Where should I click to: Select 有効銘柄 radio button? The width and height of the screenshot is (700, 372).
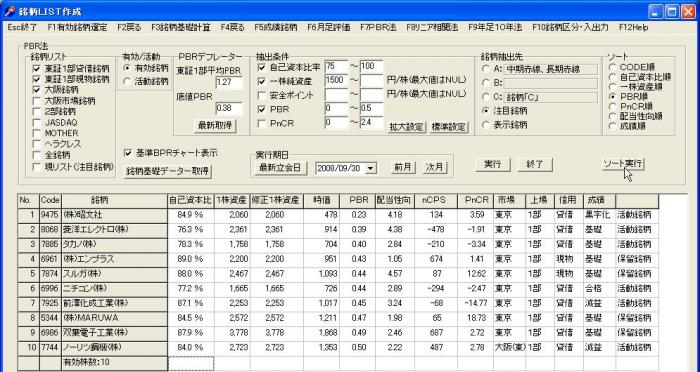click(127, 68)
